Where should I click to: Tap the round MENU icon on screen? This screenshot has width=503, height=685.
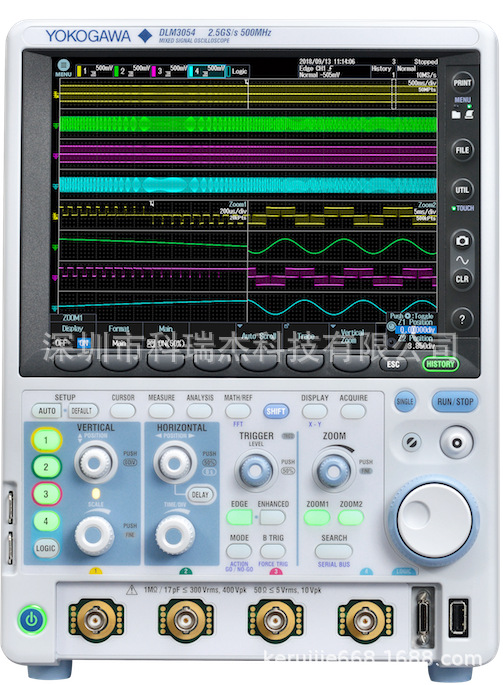[x=63, y=65]
